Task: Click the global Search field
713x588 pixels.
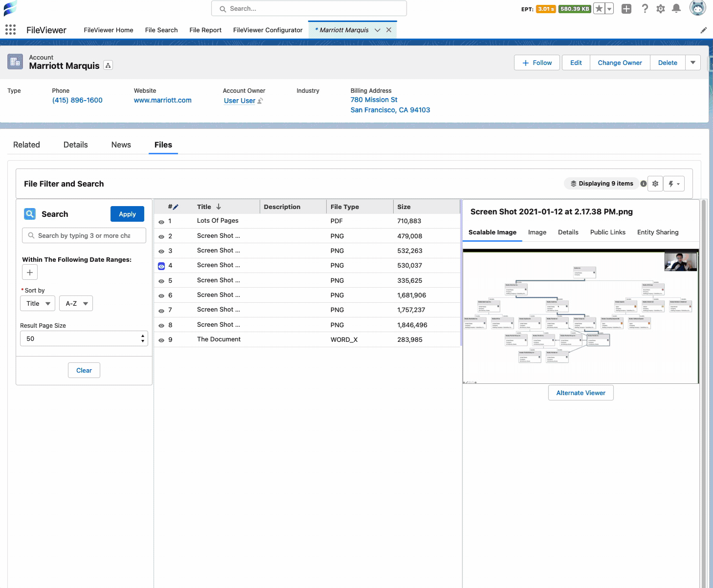Action: click(309, 8)
